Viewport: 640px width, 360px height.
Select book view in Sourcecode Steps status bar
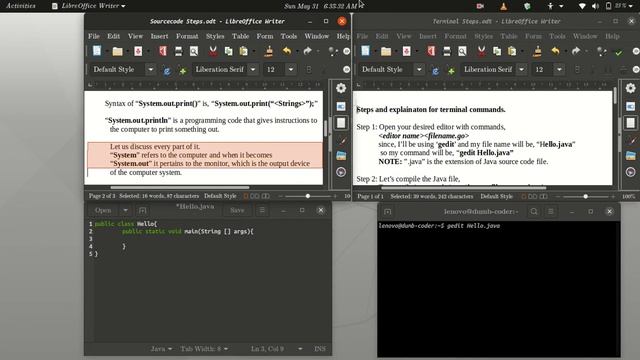click(266, 196)
